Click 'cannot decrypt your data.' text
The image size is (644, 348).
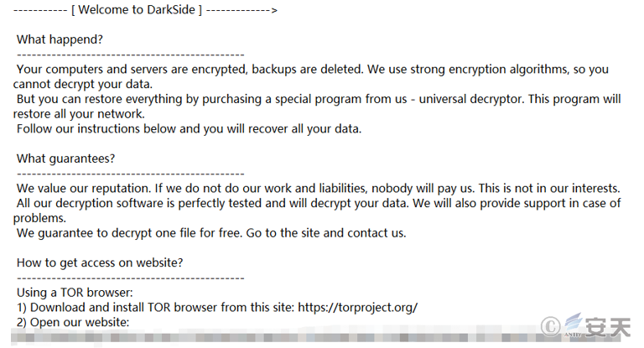click(x=82, y=84)
